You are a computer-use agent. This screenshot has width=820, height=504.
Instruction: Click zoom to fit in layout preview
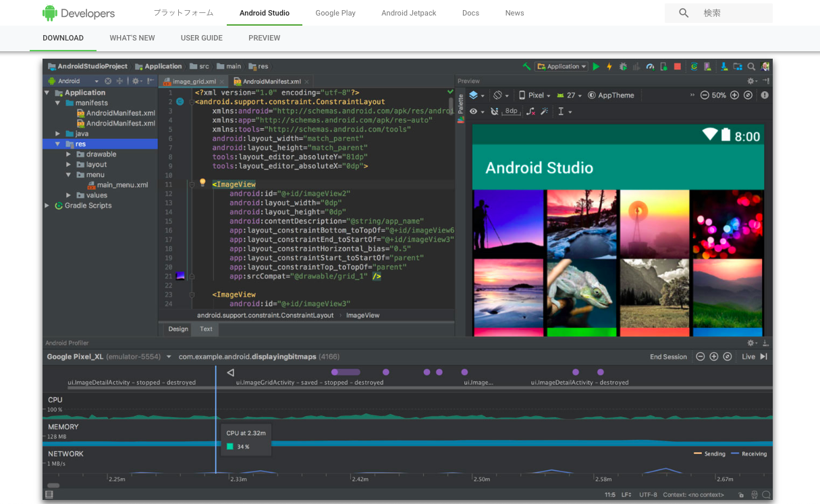tap(748, 95)
